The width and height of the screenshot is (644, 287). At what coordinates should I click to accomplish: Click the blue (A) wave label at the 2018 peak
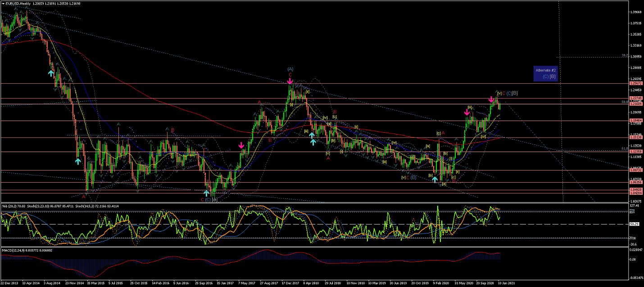[290, 69]
